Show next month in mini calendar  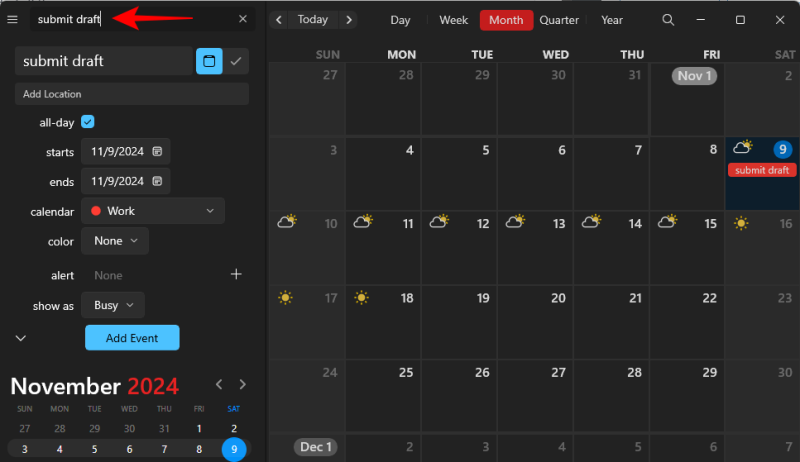242,384
